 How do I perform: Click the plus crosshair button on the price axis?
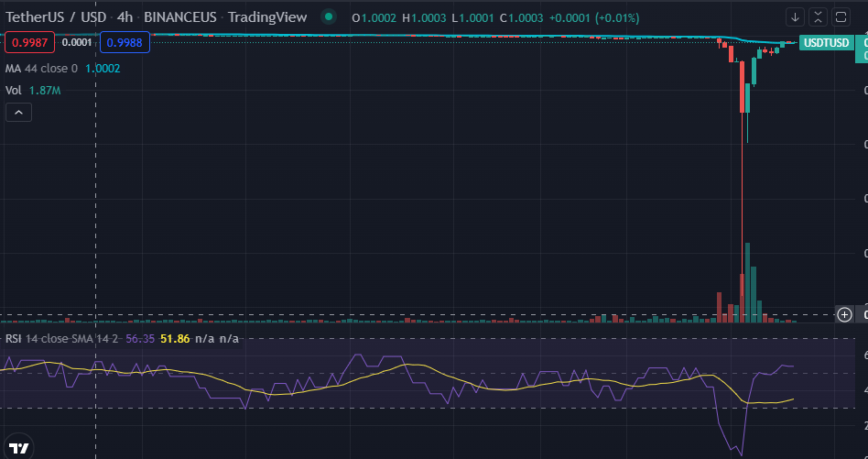coord(844,314)
